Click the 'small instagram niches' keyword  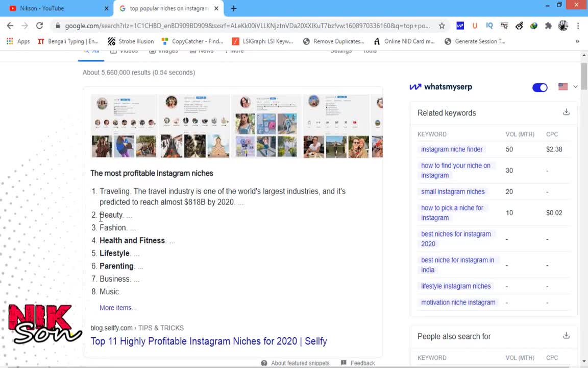[x=453, y=192]
